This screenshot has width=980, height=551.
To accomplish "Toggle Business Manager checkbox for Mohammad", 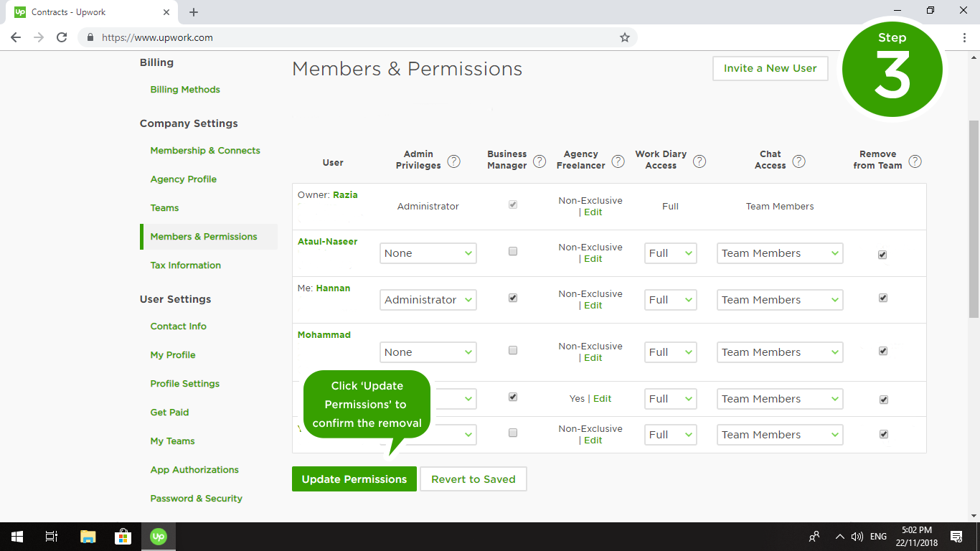I will click(x=512, y=351).
